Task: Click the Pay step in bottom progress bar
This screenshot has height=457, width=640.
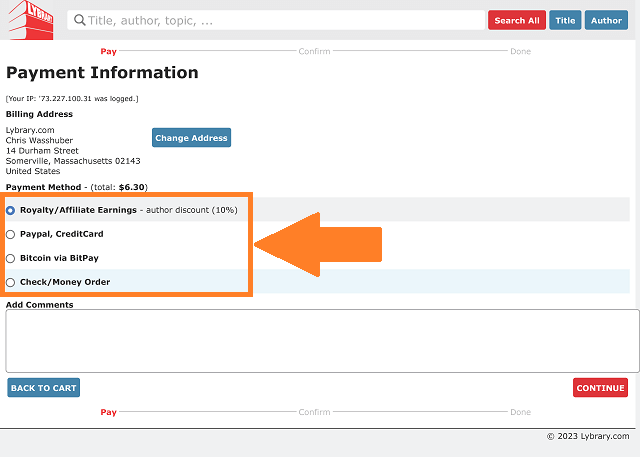Action: click(x=109, y=412)
